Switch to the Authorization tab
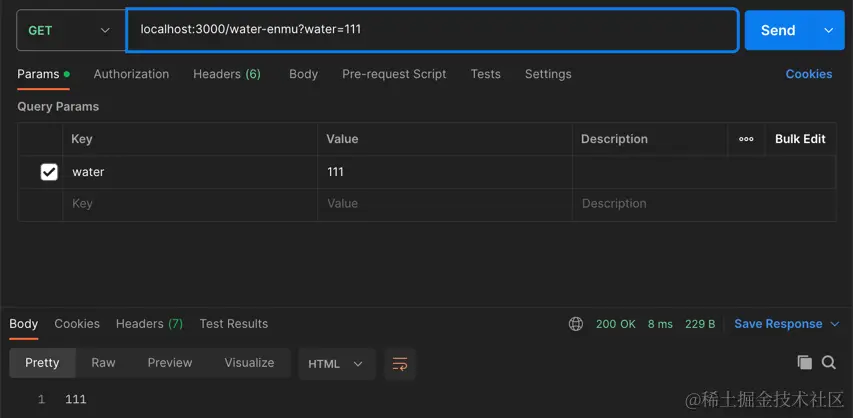Viewport: 853px width, 418px height. 131,74
